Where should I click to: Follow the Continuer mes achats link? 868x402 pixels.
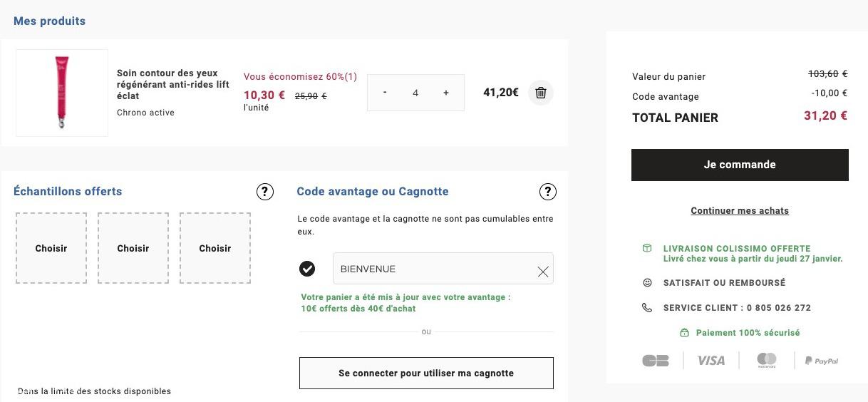tap(740, 211)
